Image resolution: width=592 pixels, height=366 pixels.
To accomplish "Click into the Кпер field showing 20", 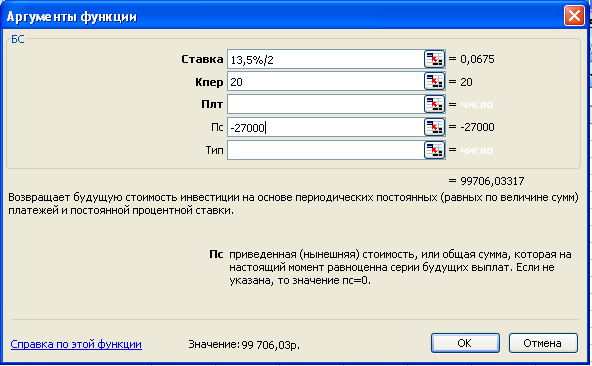I will [326, 82].
